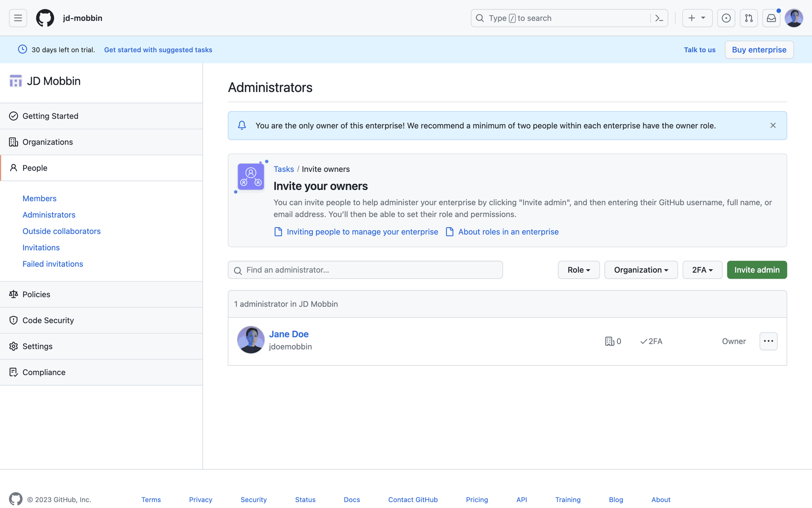This screenshot has height=508, width=812.
Task: Open the user profile avatar menu
Action: pos(794,18)
